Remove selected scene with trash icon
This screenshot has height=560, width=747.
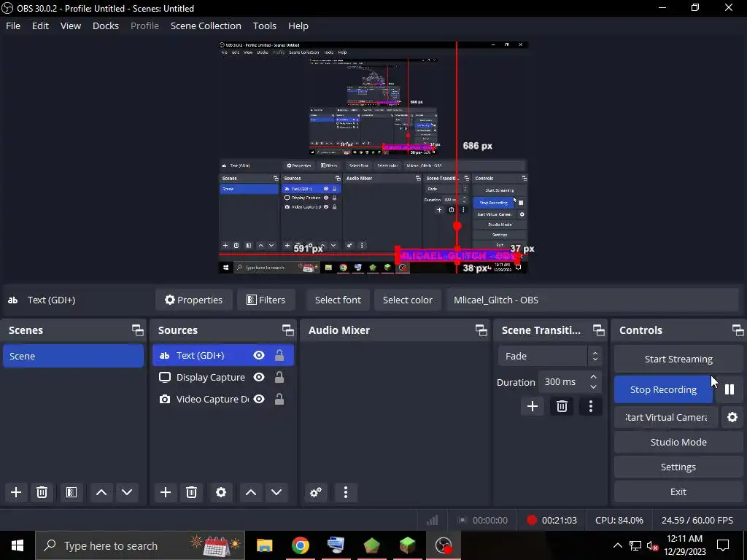point(42,492)
